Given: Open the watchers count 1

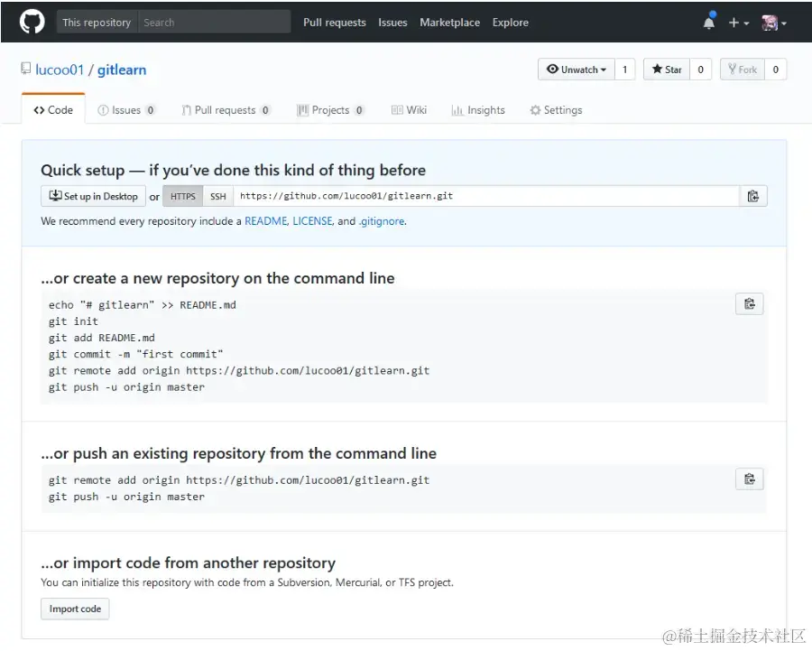Looking at the screenshot, I should tap(625, 70).
